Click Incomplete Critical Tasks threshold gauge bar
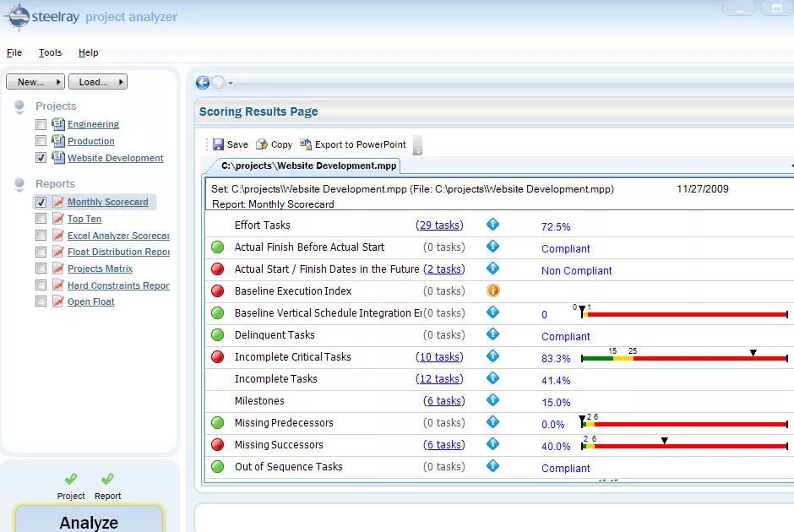Image resolution: width=794 pixels, height=532 pixels. [685, 358]
